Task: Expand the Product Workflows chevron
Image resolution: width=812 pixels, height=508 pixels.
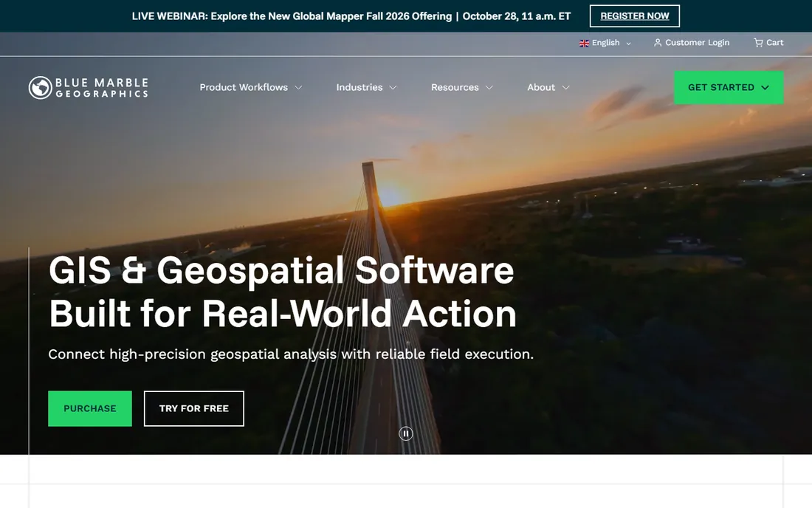Action: coord(298,88)
